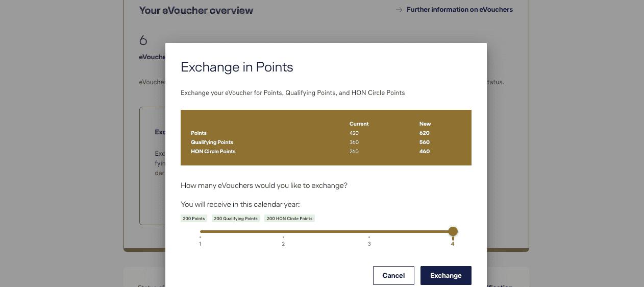Screen dimensions: 644x287
Task: Select the 200 Qualifying Points badge
Action: pos(235,219)
